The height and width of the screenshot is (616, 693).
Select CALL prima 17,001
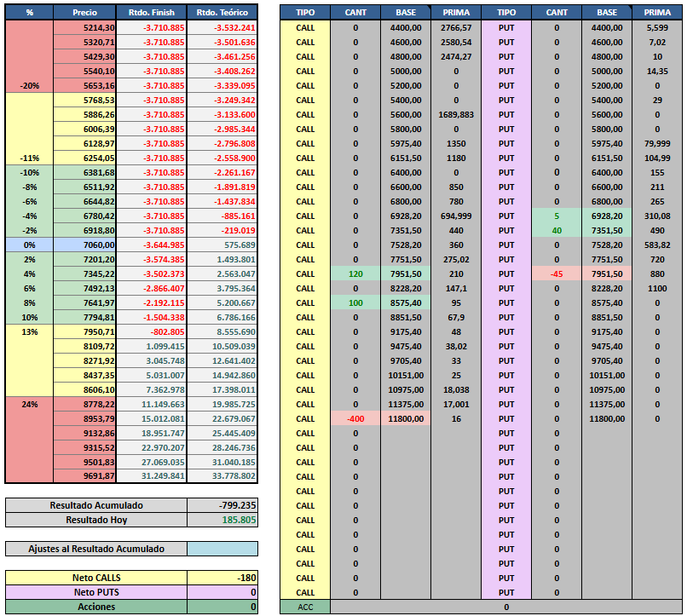[456, 405]
